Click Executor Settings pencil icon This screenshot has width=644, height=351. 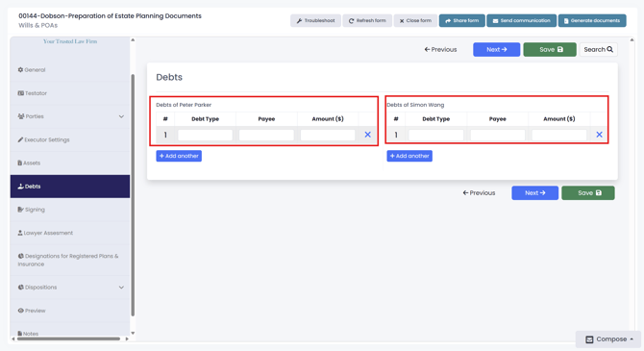click(20, 139)
